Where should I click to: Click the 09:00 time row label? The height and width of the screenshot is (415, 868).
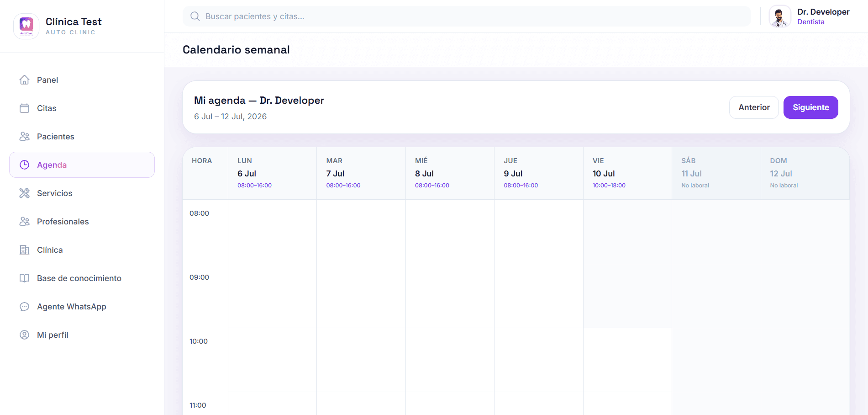[x=200, y=277]
